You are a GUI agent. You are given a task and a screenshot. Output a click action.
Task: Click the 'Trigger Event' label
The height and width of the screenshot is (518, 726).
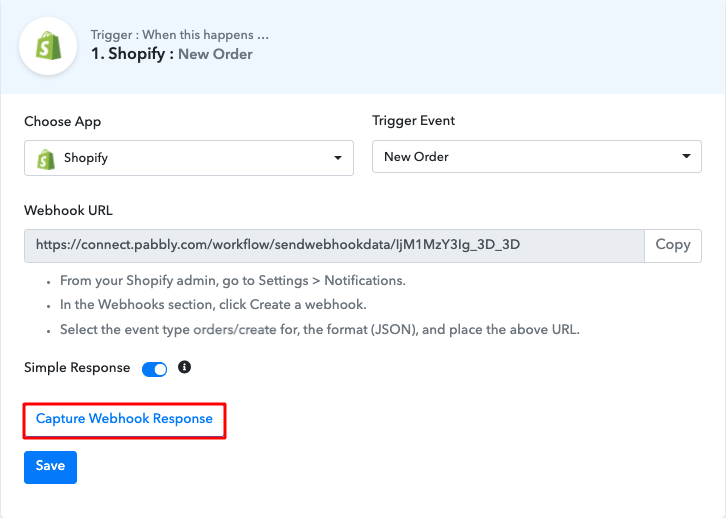(413, 121)
